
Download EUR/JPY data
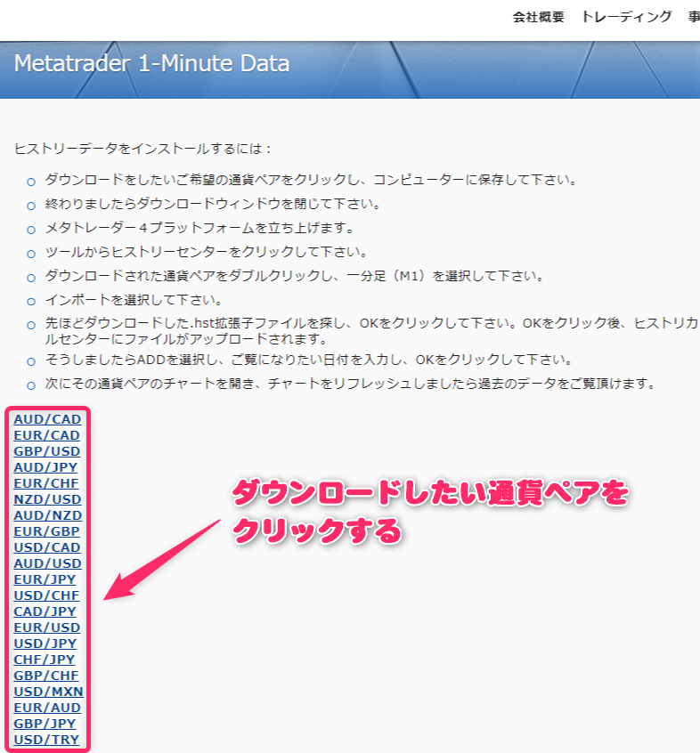pos(45,579)
